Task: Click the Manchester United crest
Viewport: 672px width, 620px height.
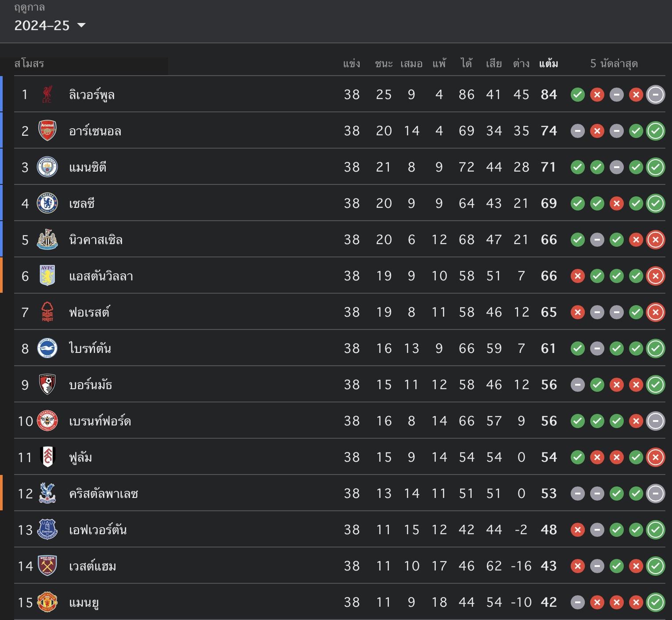Action: click(47, 602)
